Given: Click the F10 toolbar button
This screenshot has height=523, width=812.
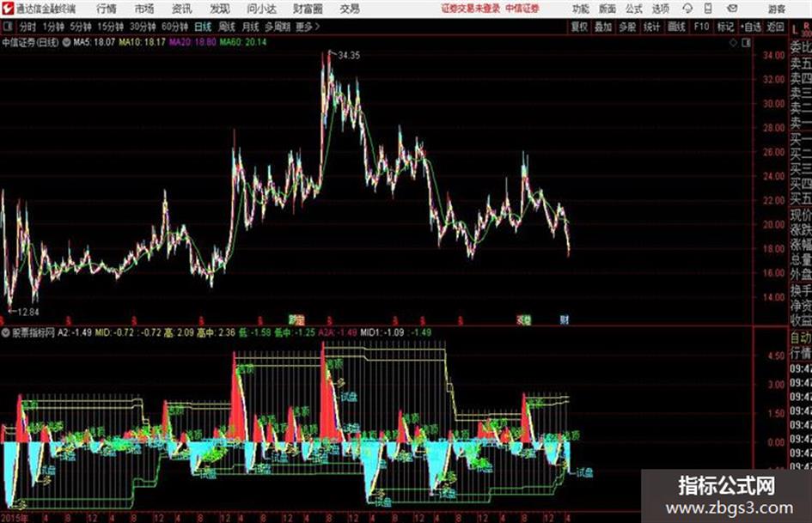Looking at the screenshot, I should 701,27.
